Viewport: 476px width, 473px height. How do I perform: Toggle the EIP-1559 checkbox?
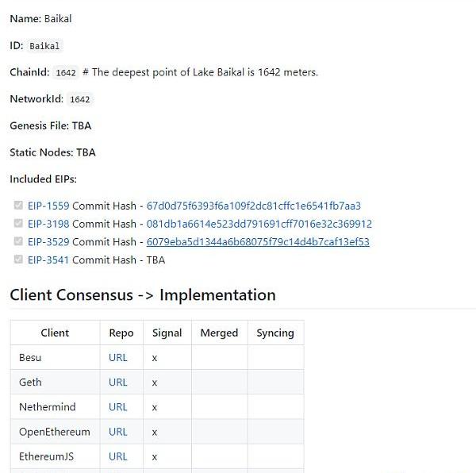click(x=18, y=206)
